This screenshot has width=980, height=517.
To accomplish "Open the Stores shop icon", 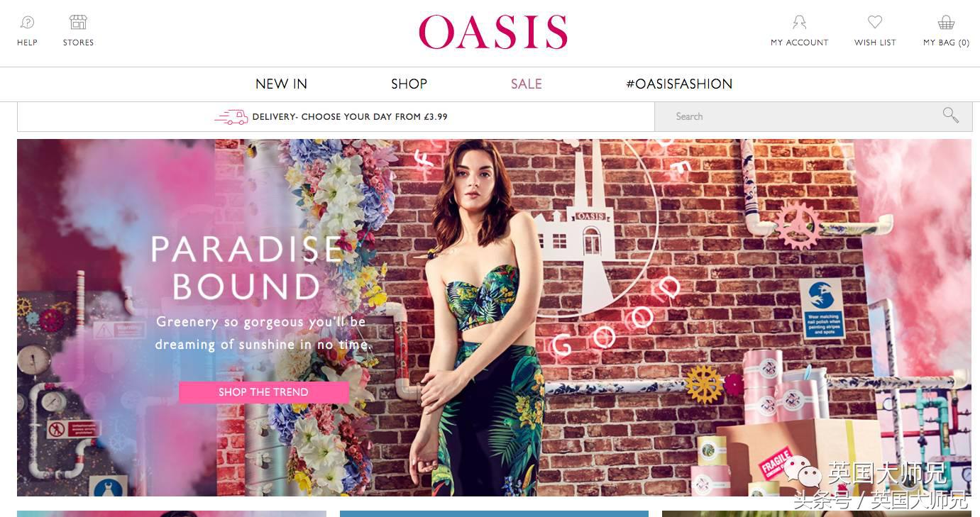I will tap(78, 23).
